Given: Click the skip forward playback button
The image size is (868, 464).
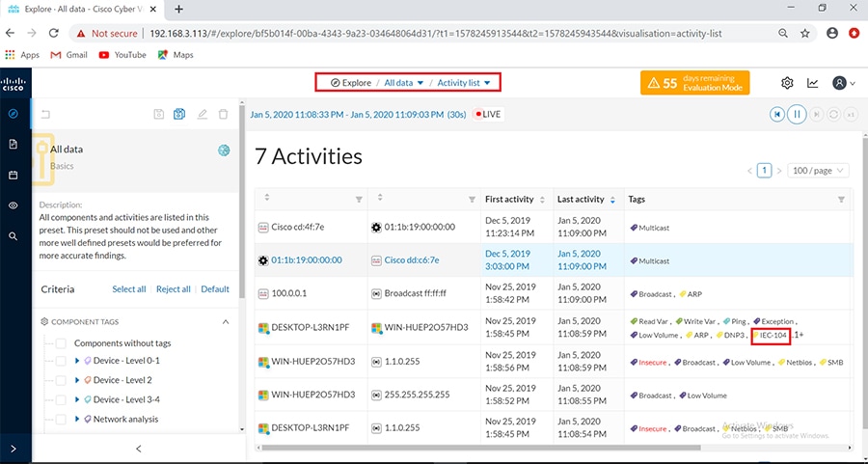Looking at the screenshot, I should (x=816, y=115).
